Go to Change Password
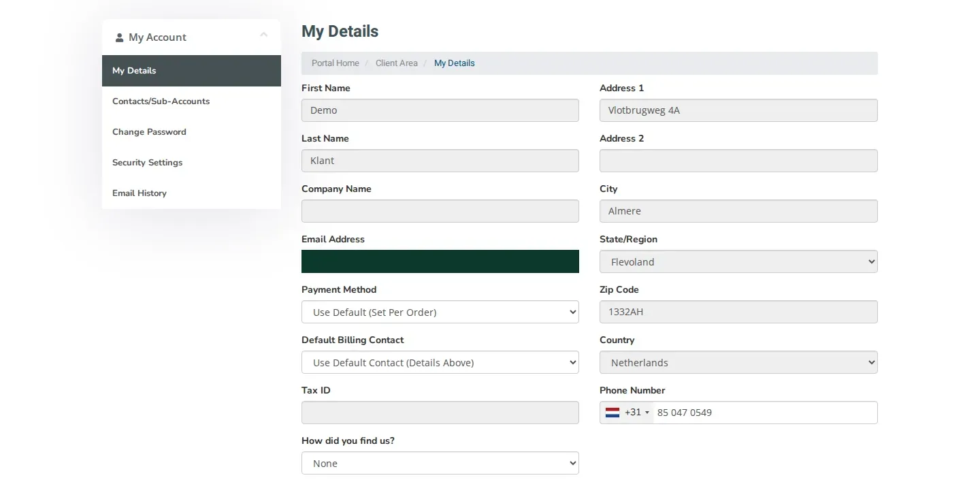980x482 pixels. pos(191,132)
